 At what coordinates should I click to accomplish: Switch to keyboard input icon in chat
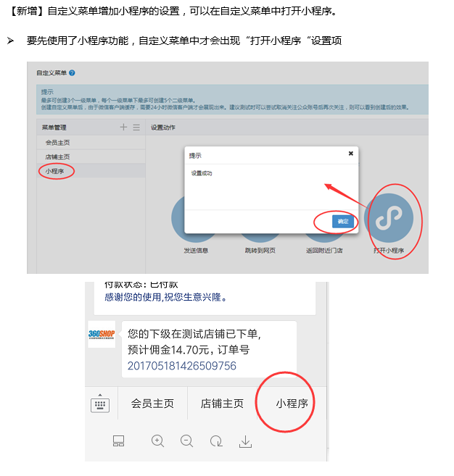pos(100,403)
